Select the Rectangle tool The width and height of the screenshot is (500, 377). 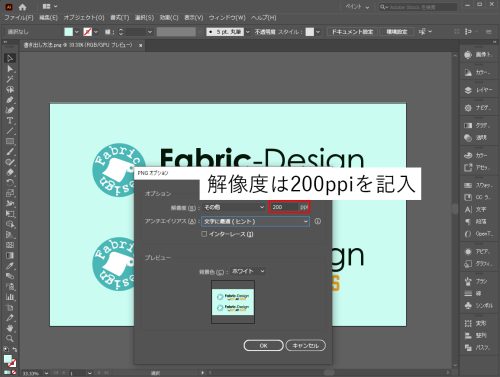click(x=10, y=141)
